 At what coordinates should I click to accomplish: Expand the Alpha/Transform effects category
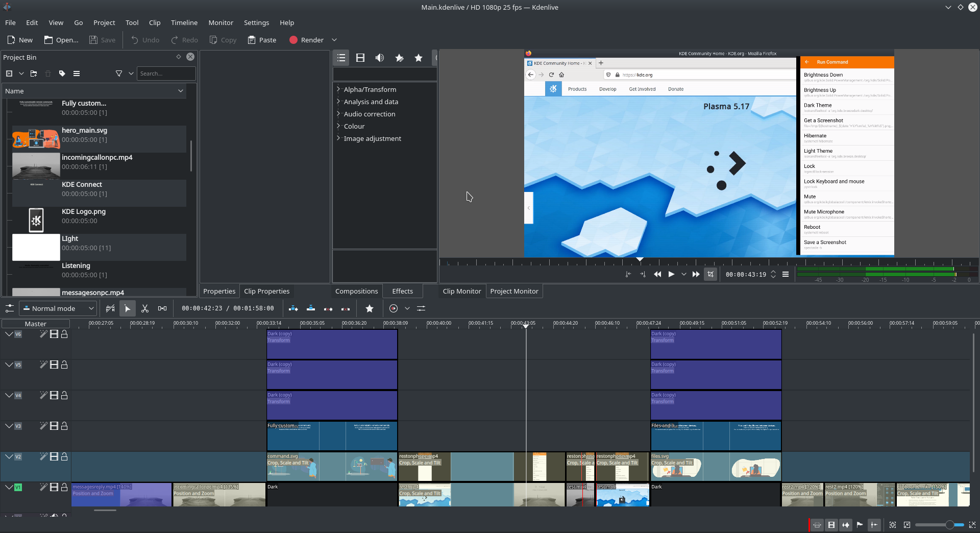pyautogui.click(x=338, y=89)
